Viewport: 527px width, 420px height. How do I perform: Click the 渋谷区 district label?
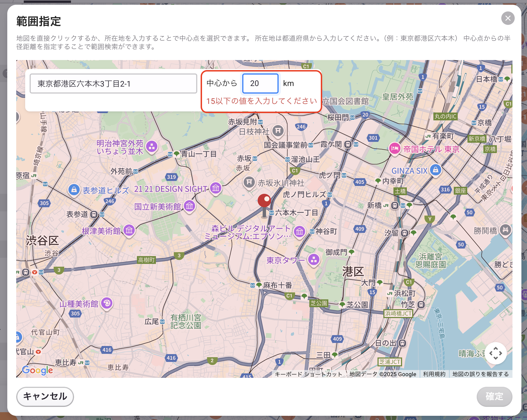pyautogui.click(x=42, y=240)
